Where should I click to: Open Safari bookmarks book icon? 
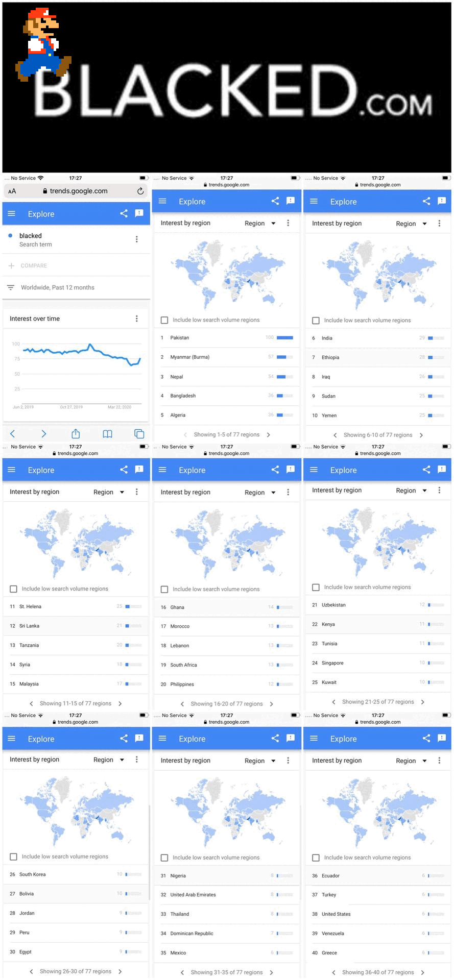pos(107,434)
